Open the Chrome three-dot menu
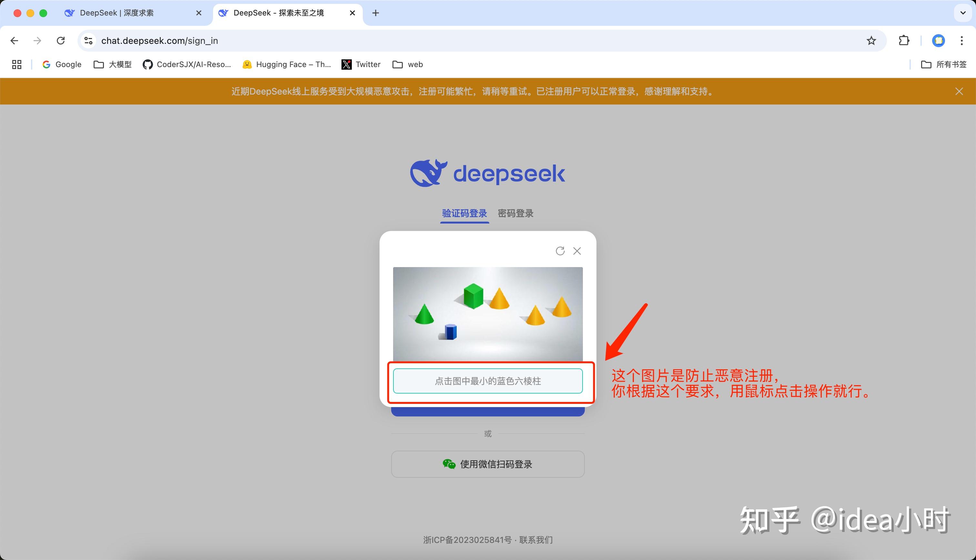The height and width of the screenshot is (560, 976). 961,41
